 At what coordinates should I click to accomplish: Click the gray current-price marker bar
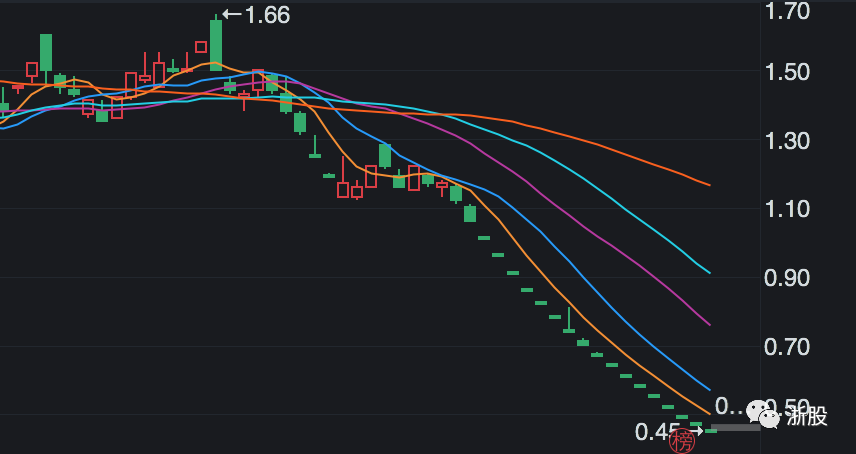735,428
